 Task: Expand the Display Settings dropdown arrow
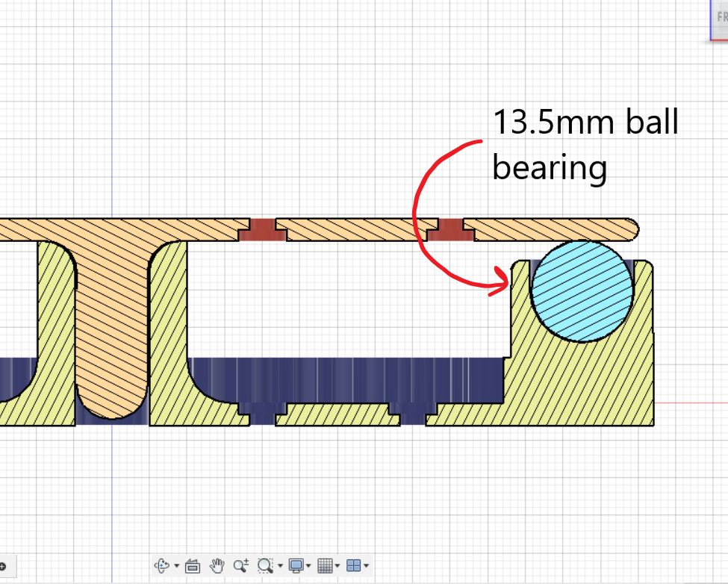click(308, 566)
